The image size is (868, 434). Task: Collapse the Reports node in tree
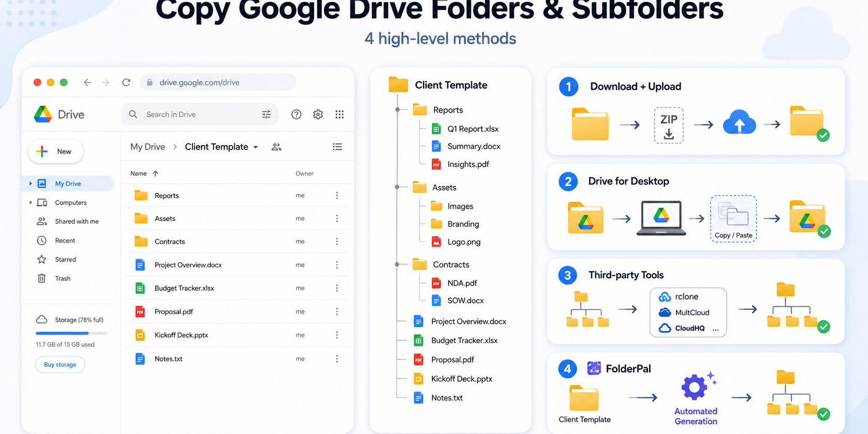click(x=397, y=110)
